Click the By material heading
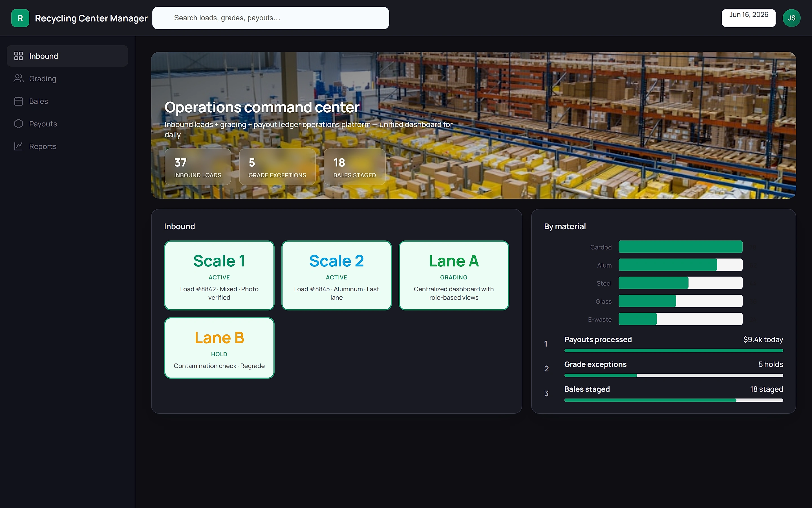 point(565,226)
